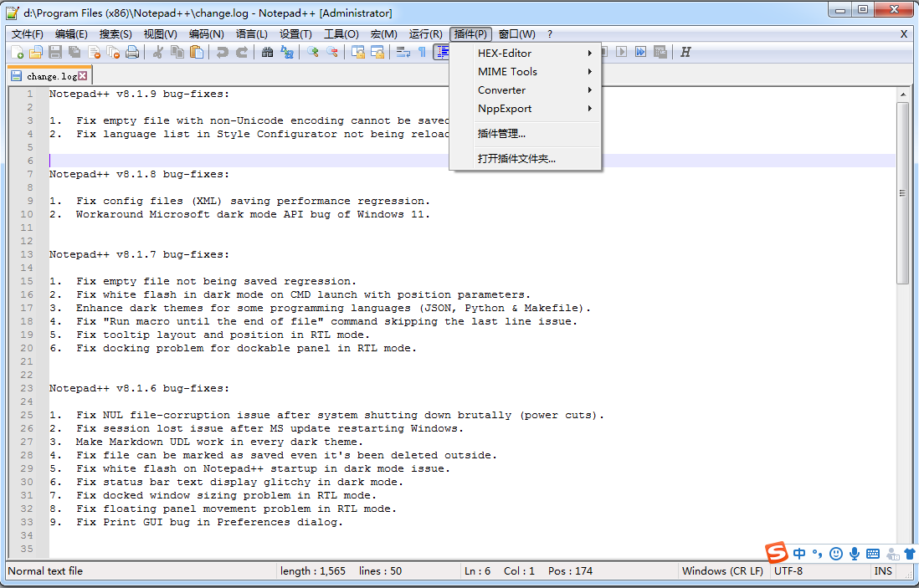Click the Redo arrow icon
Screen dimensions: 919x588
[242, 53]
